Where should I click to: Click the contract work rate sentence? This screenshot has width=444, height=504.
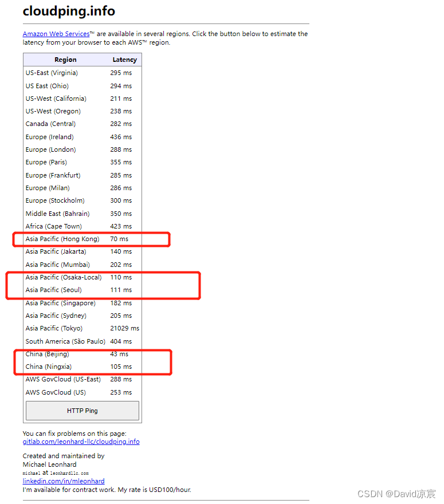coord(107,490)
